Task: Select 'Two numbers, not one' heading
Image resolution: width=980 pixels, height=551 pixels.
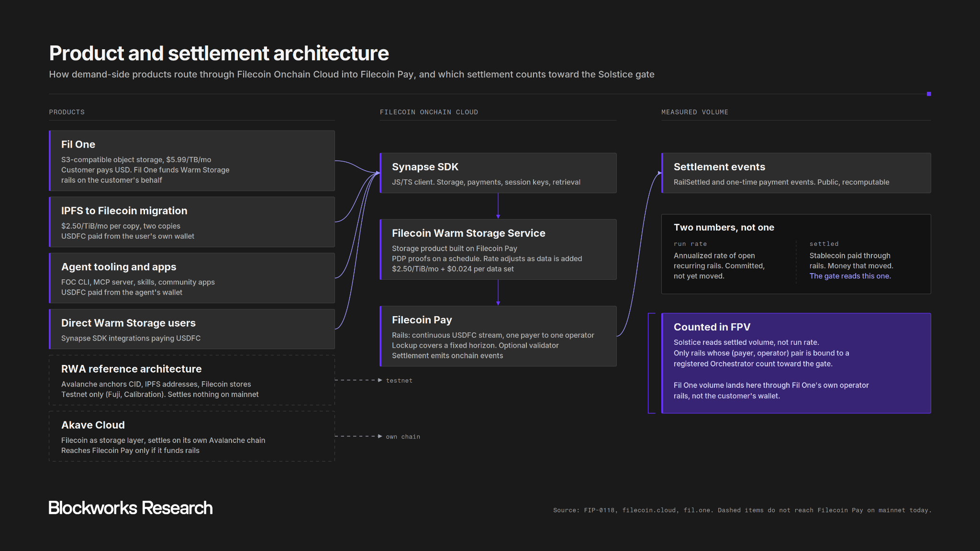Action: [x=724, y=228]
